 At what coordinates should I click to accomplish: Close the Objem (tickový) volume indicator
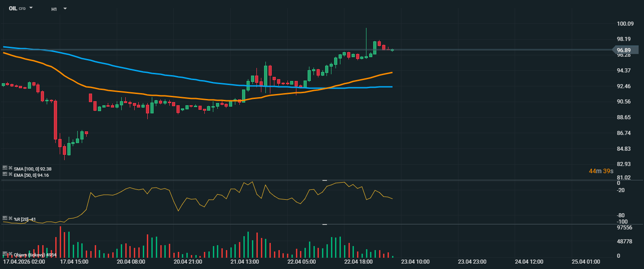(11, 255)
